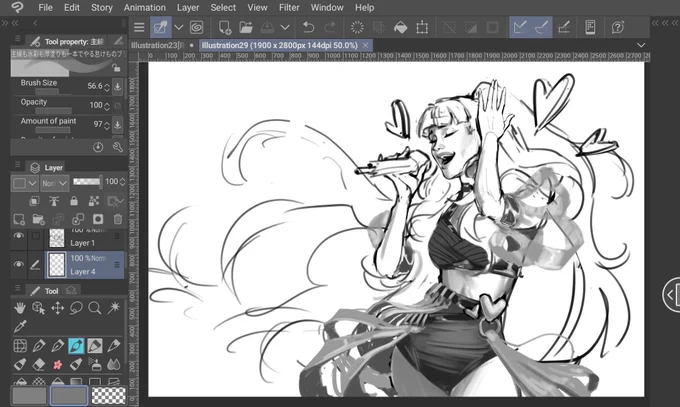Toggle the snap to grid icon
This screenshot has width=680, height=407.
564,27
